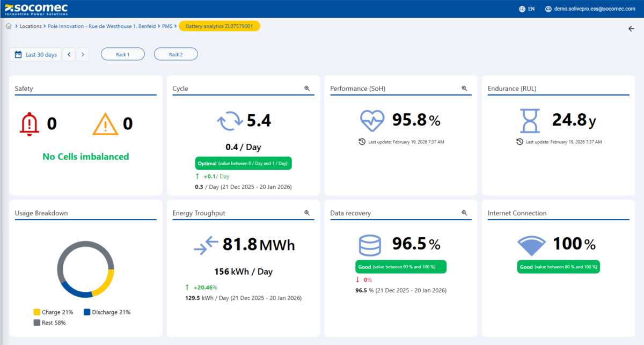Screen dimensions: 644x345
Task: Click the red alarm bell icon
Action: click(x=29, y=124)
